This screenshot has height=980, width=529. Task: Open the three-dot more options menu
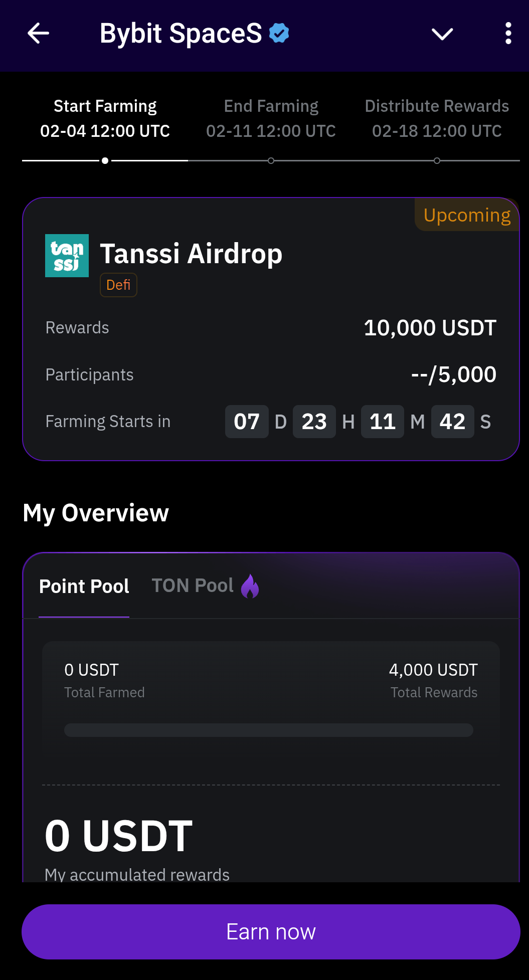pyautogui.click(x=508, y=34)
